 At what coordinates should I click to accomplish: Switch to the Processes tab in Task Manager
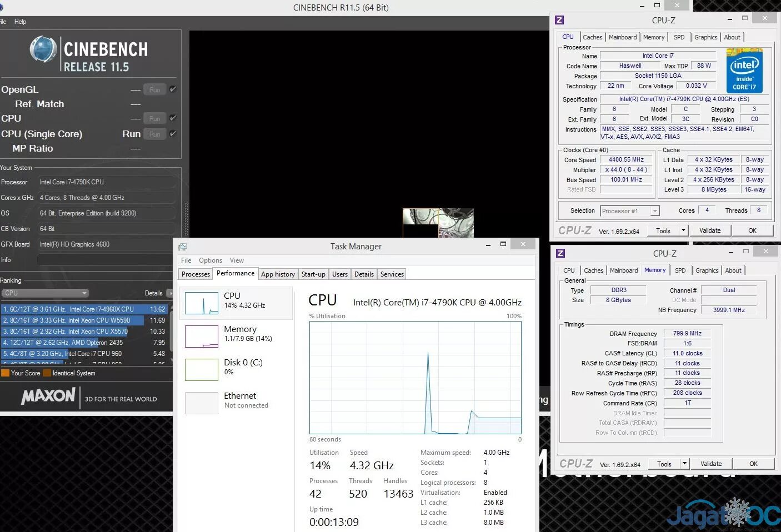(x=196, y=274)
